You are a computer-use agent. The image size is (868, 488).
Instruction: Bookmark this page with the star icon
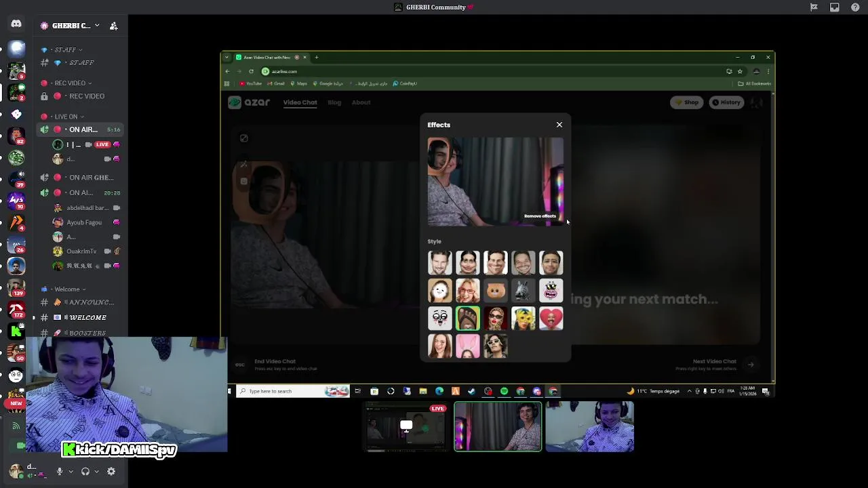[740, 71]
